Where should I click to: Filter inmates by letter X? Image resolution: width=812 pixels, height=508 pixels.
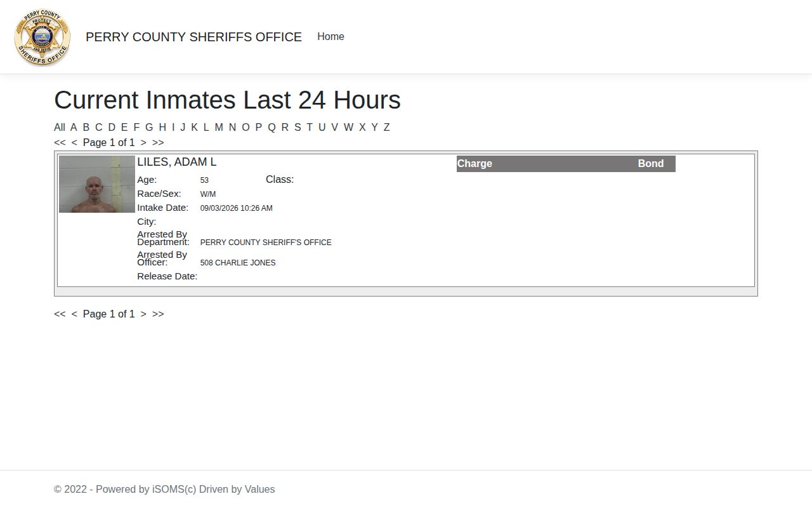[362, 127]
